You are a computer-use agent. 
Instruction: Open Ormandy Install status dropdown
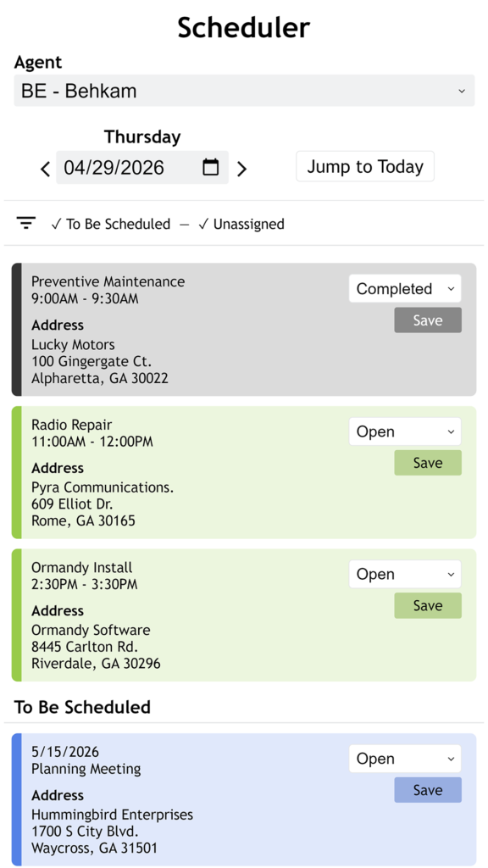coord(405,574)
